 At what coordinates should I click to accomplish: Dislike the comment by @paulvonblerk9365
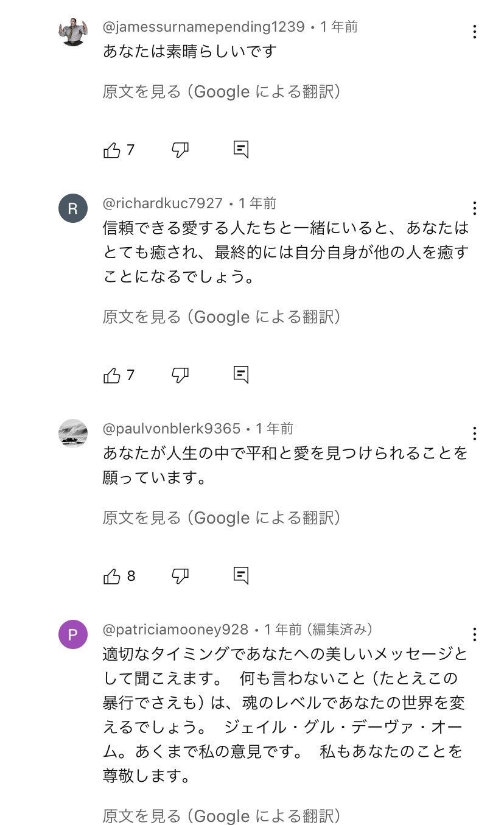tap(180, 576)
